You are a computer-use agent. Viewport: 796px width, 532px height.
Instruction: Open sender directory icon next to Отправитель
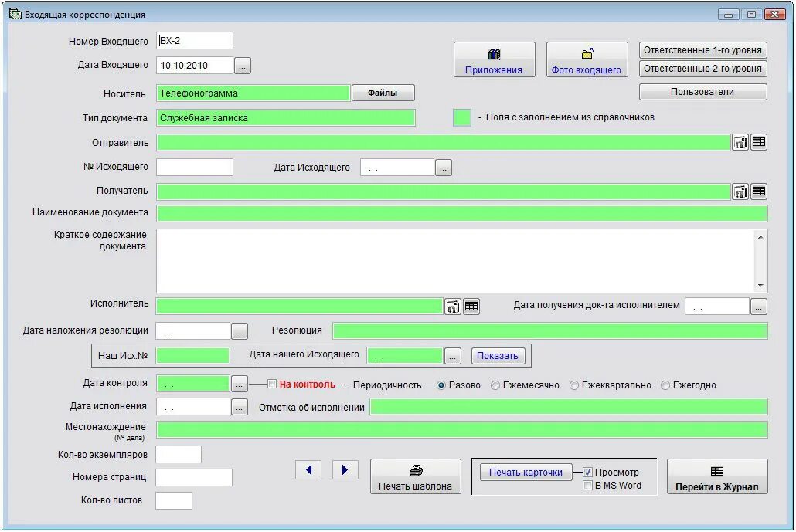(740, 143)
